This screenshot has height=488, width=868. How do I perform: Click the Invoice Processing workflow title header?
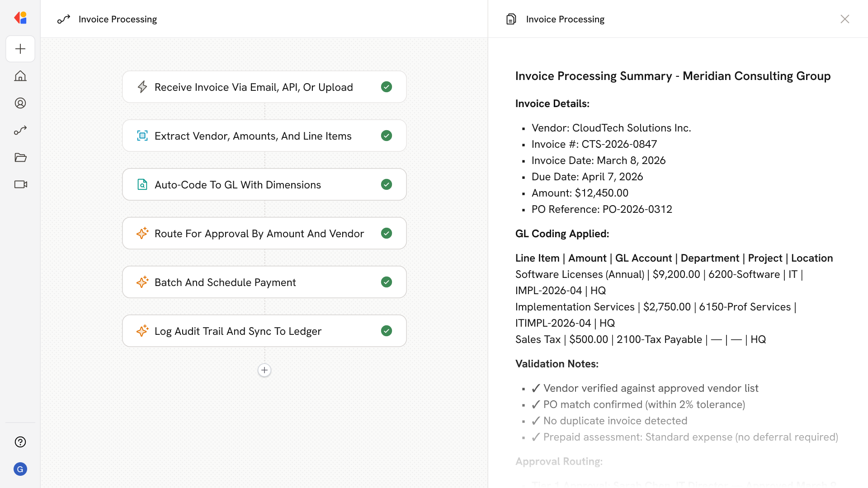tap(118, 19)
